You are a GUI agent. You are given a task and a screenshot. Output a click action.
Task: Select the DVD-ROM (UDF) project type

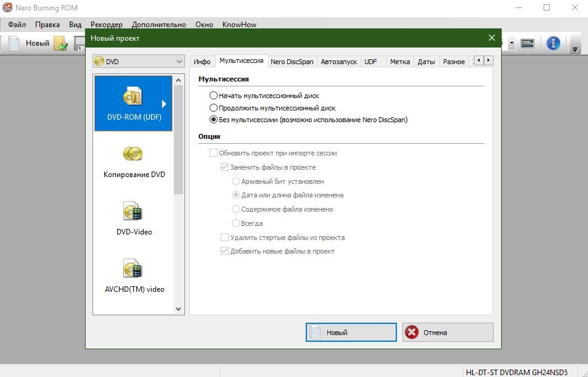pos(133,103)
